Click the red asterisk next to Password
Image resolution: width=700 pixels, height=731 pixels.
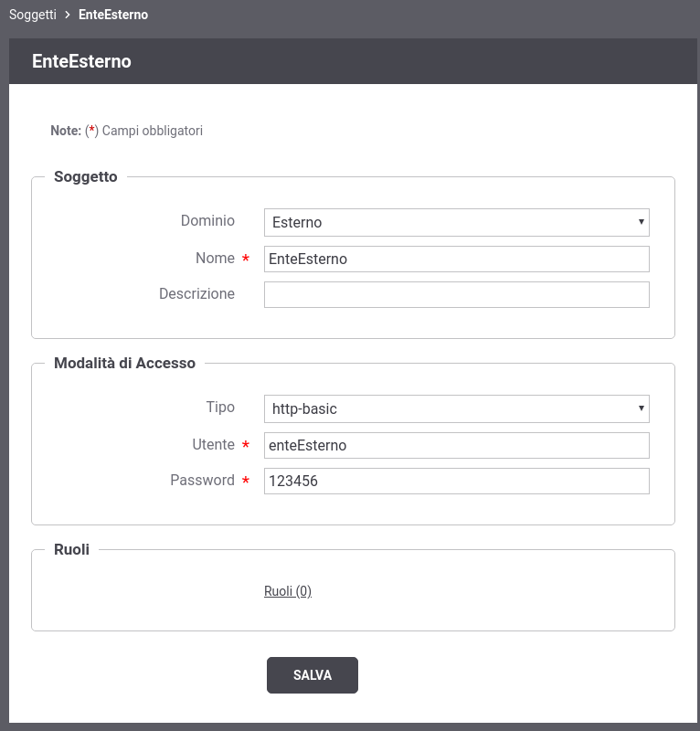246,482
